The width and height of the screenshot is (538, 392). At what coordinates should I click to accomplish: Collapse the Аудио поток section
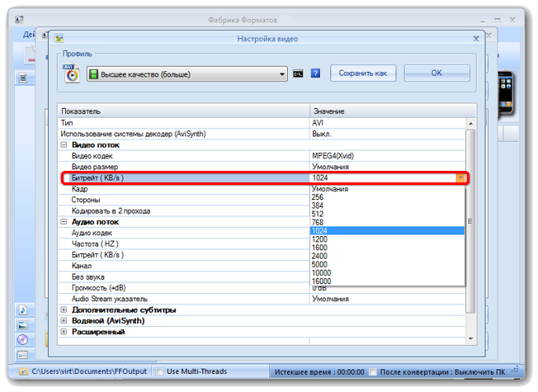click(64, 222)
